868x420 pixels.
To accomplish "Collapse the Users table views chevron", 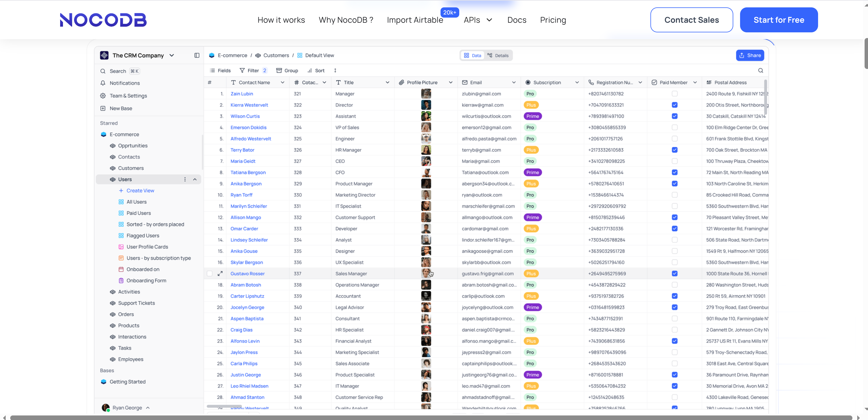I will 195,179.
